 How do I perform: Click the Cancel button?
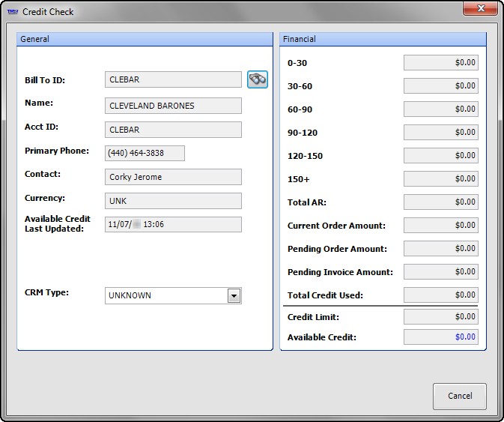(459, 397)
